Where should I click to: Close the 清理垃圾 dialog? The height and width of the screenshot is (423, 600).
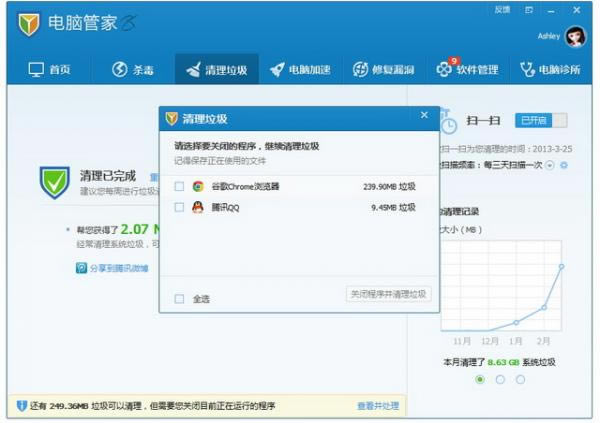(424, 116)
